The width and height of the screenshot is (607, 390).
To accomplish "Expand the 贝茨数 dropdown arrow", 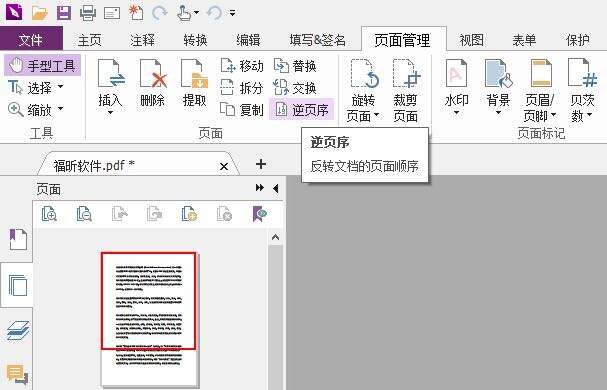I will coord(590,115).
